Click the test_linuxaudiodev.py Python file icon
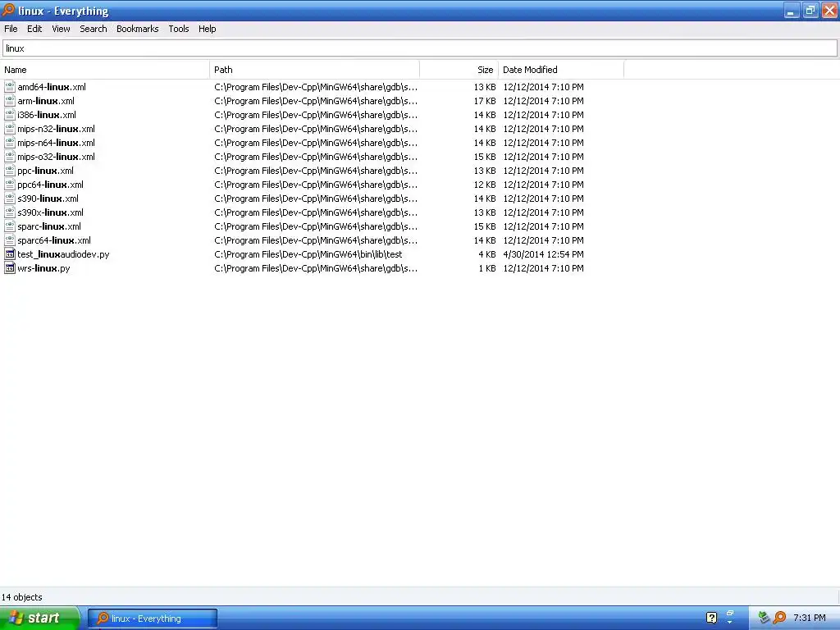The width and height of the screenshot is (840, 630). 10,254
